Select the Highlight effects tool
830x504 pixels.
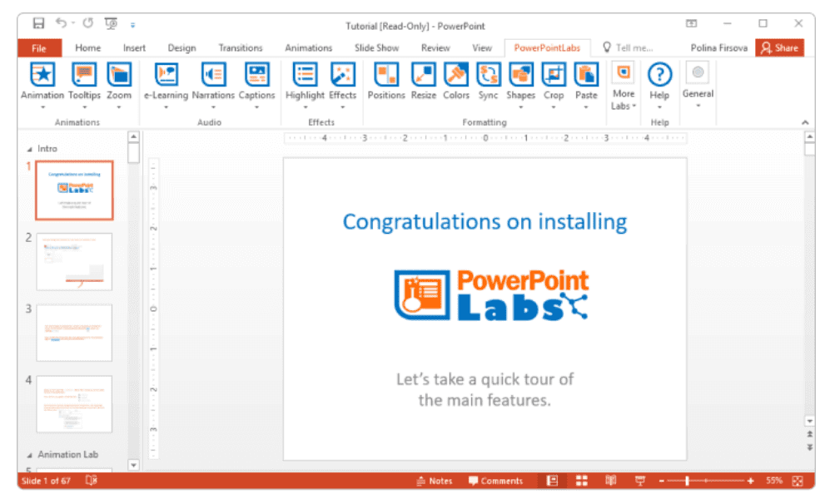(x=305, y=75)
